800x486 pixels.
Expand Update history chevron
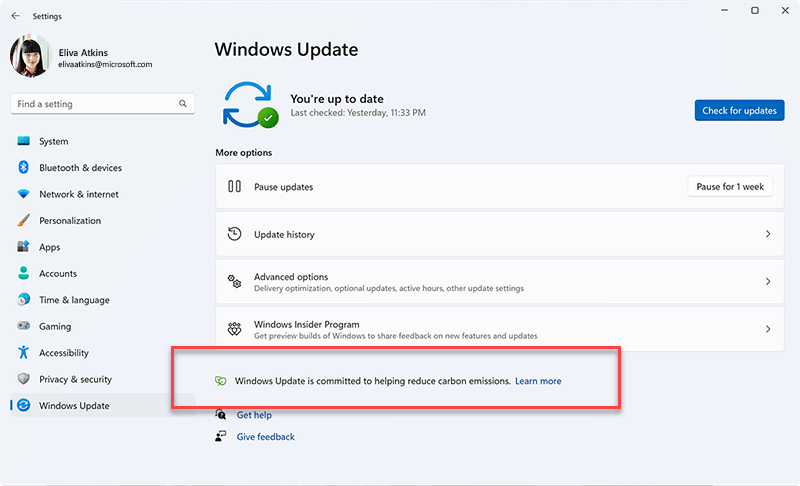(x=768, y=234)
